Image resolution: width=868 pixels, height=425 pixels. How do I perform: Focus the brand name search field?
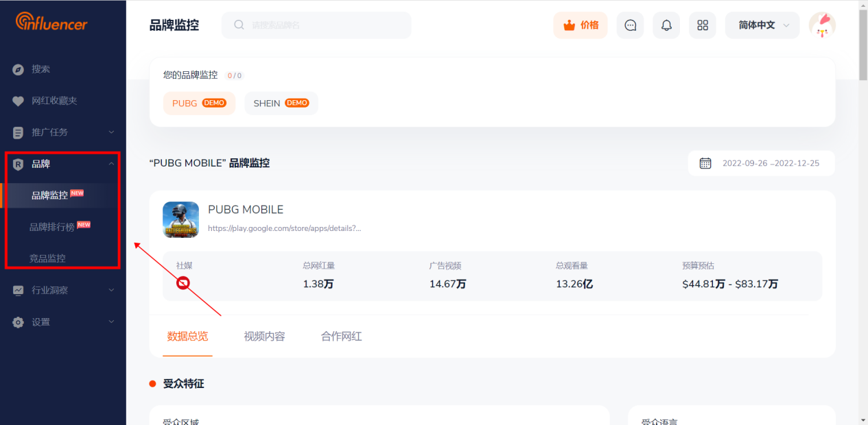pos(316,25)
